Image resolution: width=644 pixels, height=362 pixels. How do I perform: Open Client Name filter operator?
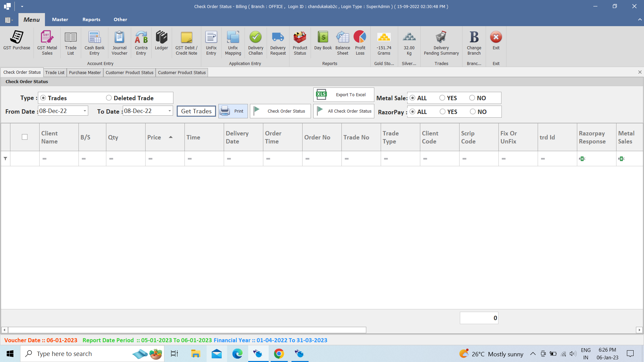[x=44, y=159]
